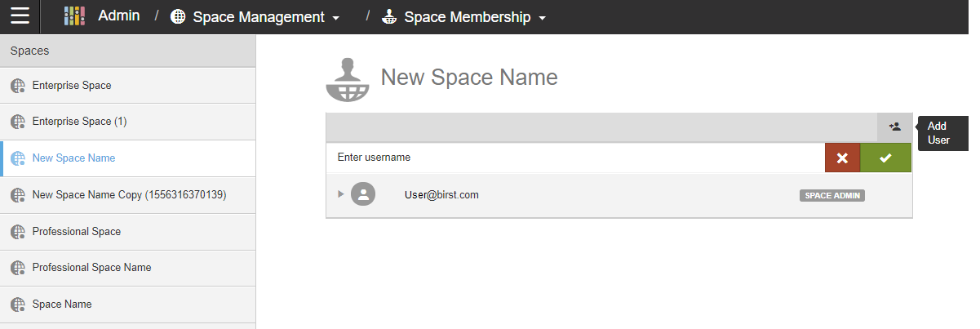Select Professional Space in sidebar
The width and height of the screenshot is (980, 329).
tap(77, 232)
